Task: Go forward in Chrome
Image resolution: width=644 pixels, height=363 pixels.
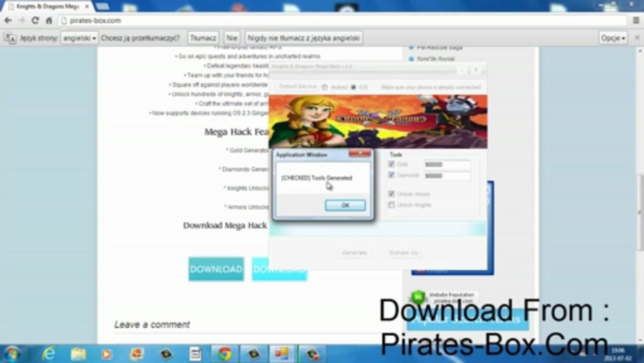Action: tap(22, 21)
